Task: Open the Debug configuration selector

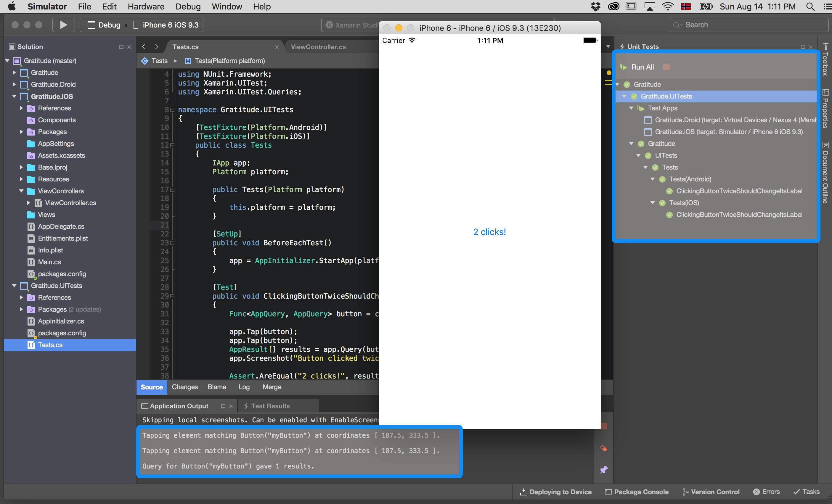Action: 104,25
